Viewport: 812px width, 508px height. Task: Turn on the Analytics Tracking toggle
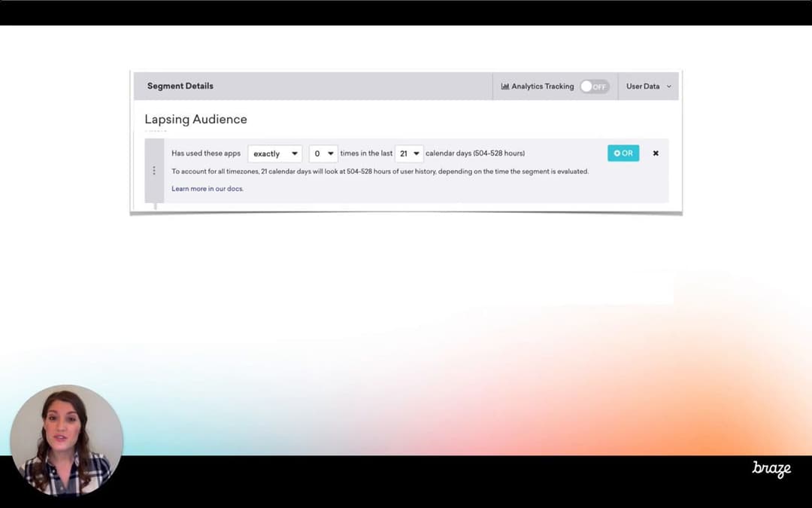point(594,87)
